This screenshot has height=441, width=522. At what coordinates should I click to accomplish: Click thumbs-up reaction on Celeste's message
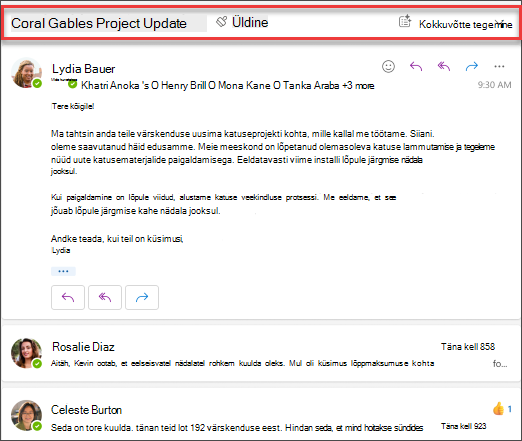498,408
